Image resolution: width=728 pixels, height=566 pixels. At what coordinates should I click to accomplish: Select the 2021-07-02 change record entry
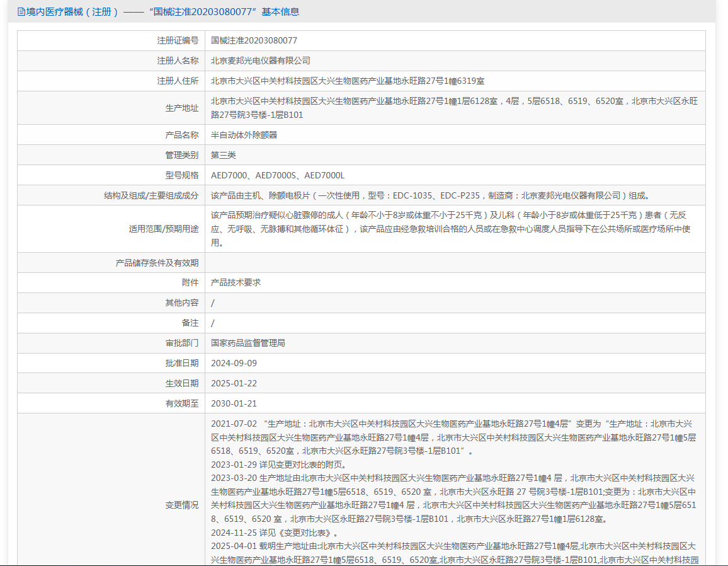click(453, 437)
